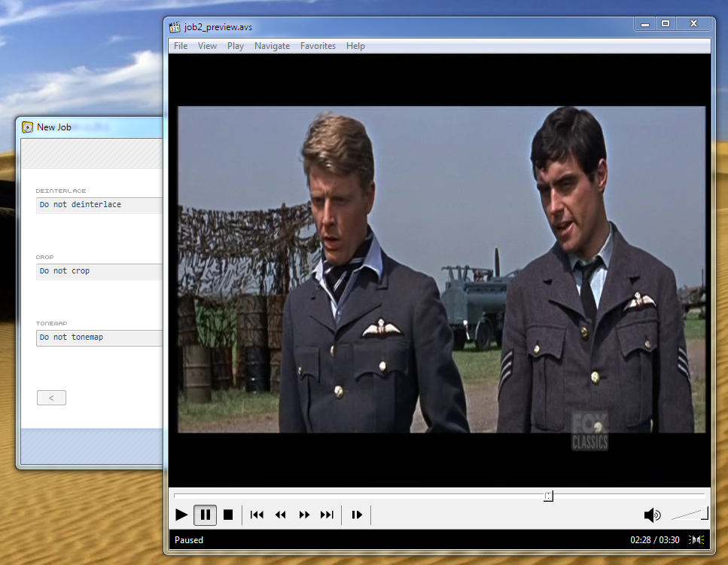728x565 pixels.
Task: Advance one frame with the step button
Action: [x=357, y=515]
